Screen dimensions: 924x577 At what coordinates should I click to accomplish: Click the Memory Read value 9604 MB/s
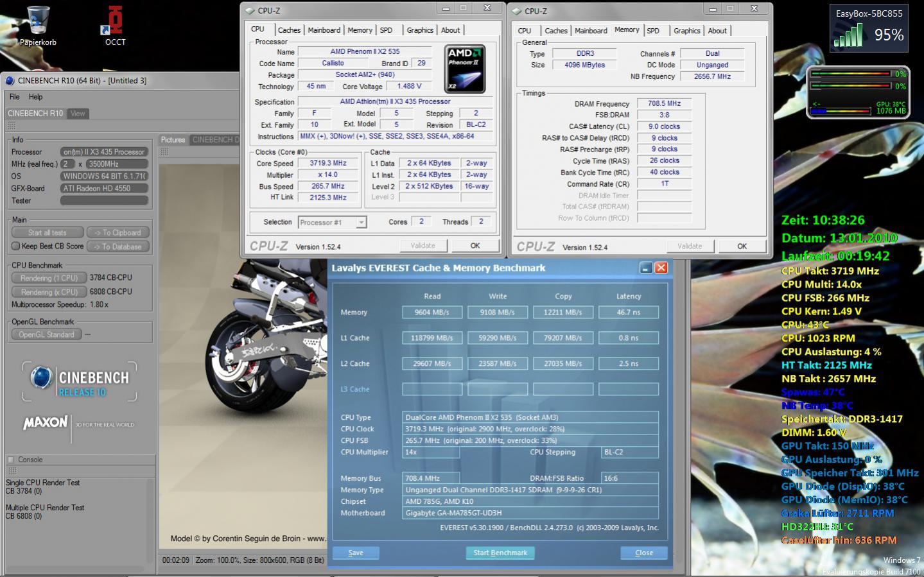pos(432,312)
